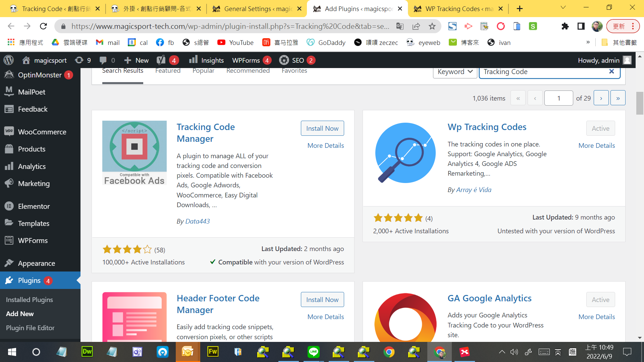Screen dimensions: 644x362
Task: Click the current page number field
Action: (x=558, y=98)
